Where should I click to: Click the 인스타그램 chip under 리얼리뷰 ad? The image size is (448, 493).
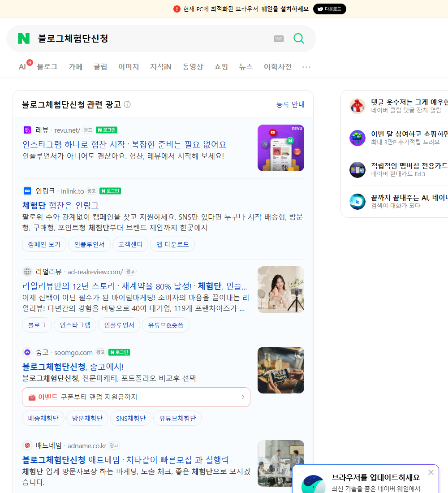[x=75, y=325]
